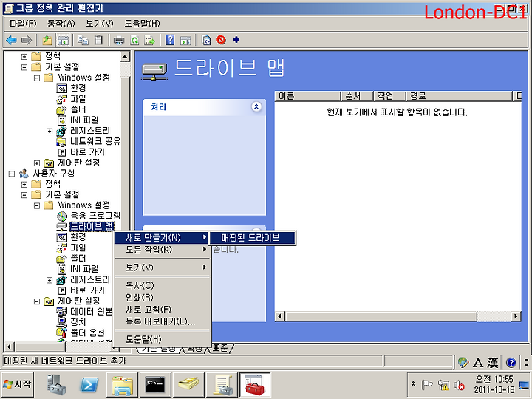
Task: Open PowerShell from the taskbar
Action: click(x=89, y=385)
